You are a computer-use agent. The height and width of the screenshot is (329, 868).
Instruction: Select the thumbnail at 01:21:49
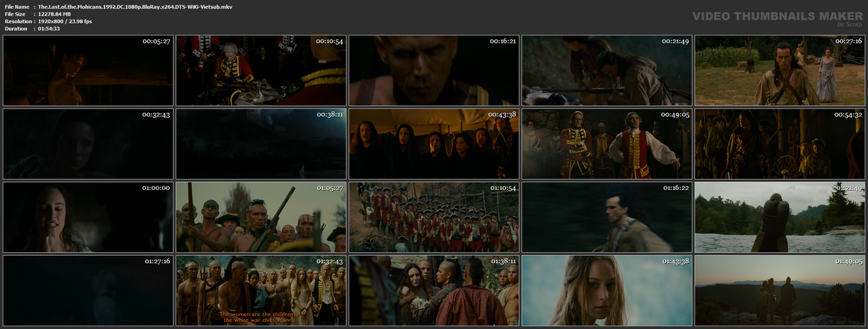click(x=780, y=217)
